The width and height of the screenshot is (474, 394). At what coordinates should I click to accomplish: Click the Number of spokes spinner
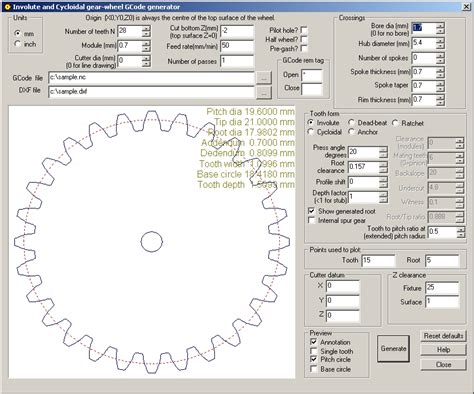440,58
